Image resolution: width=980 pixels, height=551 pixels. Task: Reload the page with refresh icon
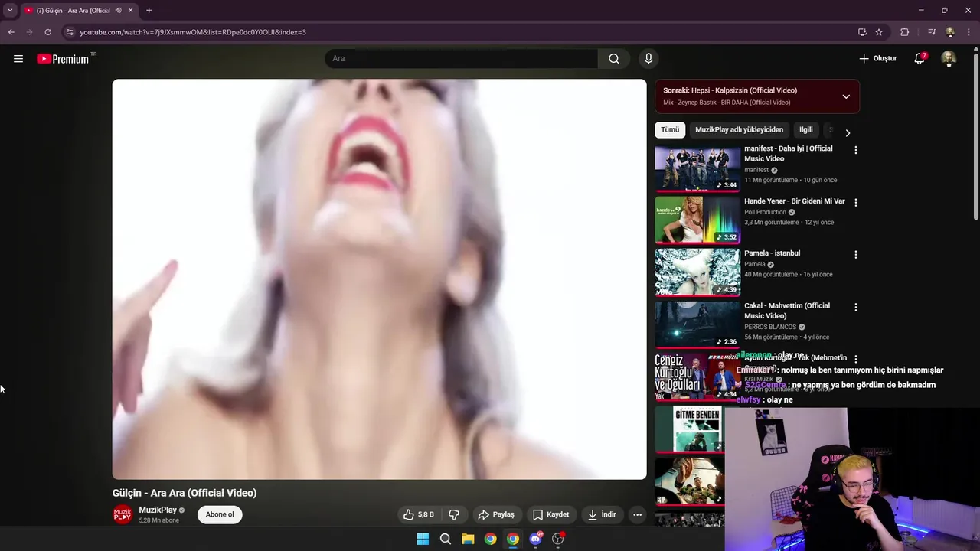click(47, 32)
